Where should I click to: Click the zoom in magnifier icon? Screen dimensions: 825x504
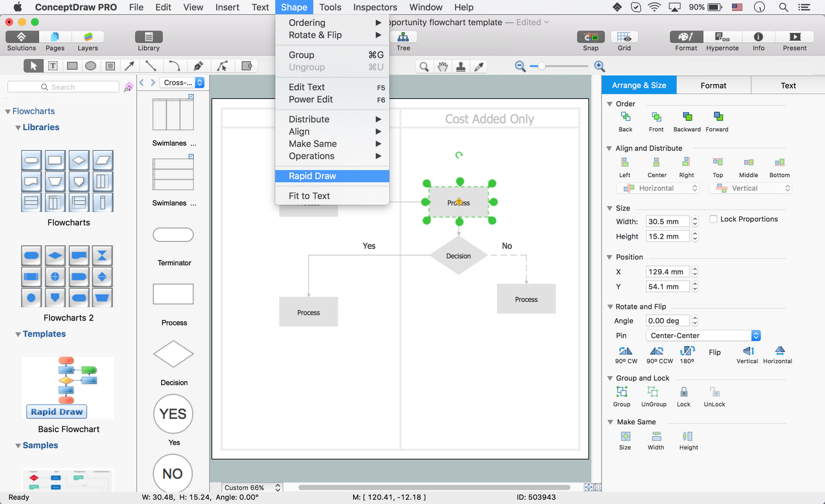pyautogui.click(x=599, y=66)
